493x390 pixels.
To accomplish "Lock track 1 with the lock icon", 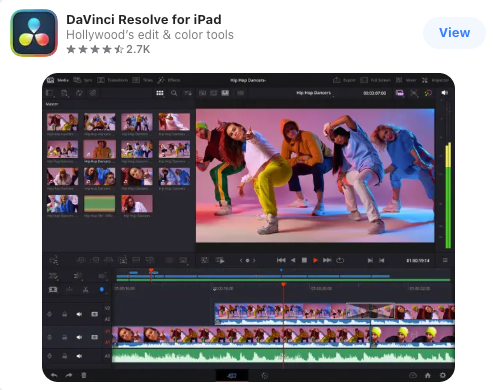I will pos(64,337).
